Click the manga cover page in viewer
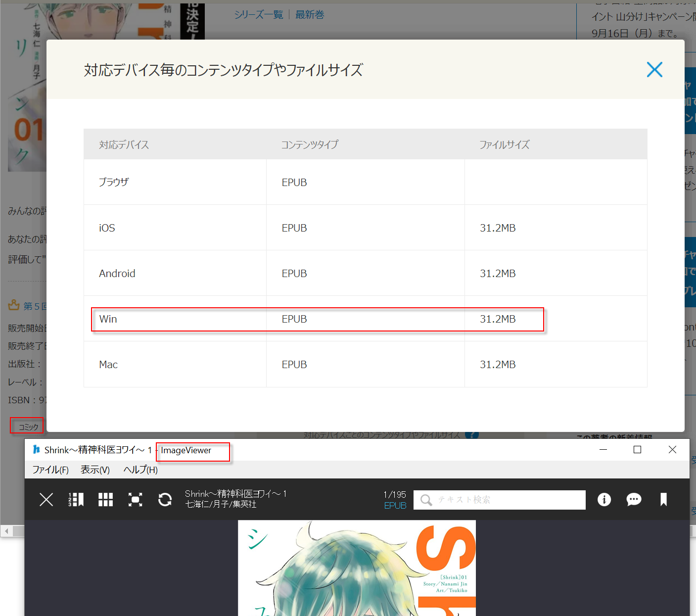This screenshot has width=696, height=616. coord(357,568)
